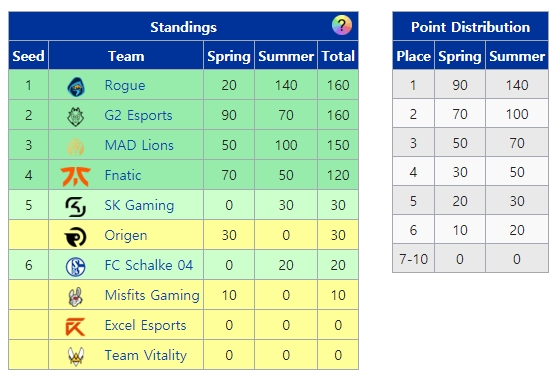This screenshot has height=380, width=560.
Task: Click the SK Gaming logo
Action: pos(76,207)
